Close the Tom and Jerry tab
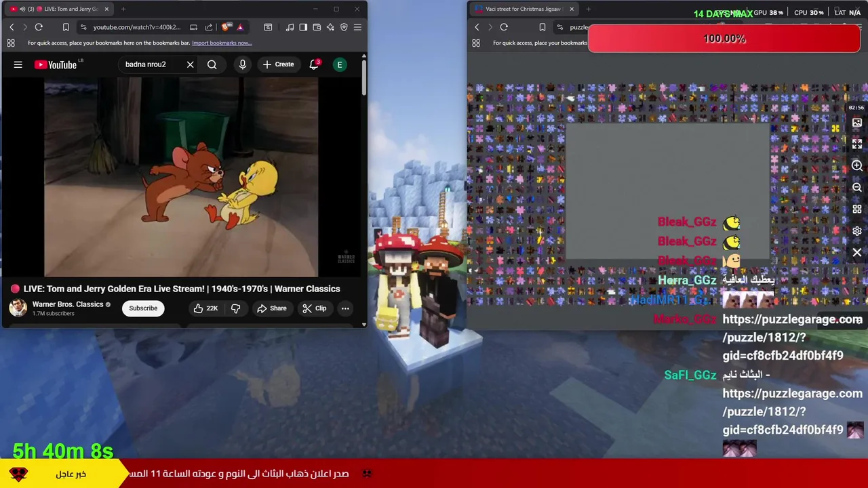868x488 pixels. (x=106, y=9)
